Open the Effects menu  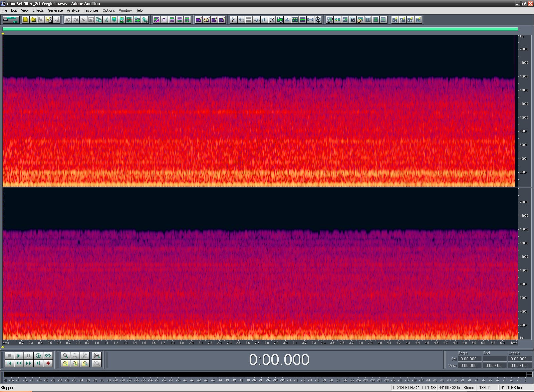point(38,10)
